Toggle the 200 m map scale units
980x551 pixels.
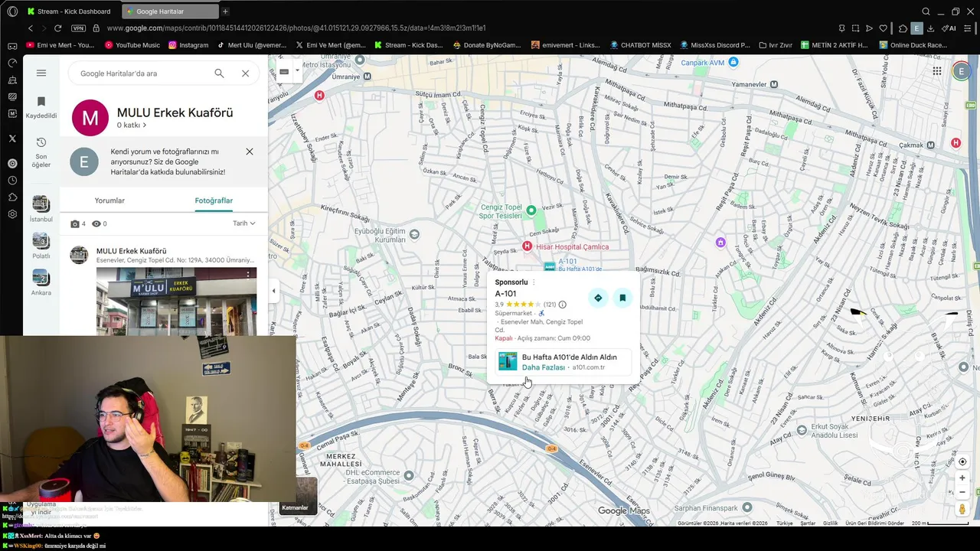pos(939,523)
